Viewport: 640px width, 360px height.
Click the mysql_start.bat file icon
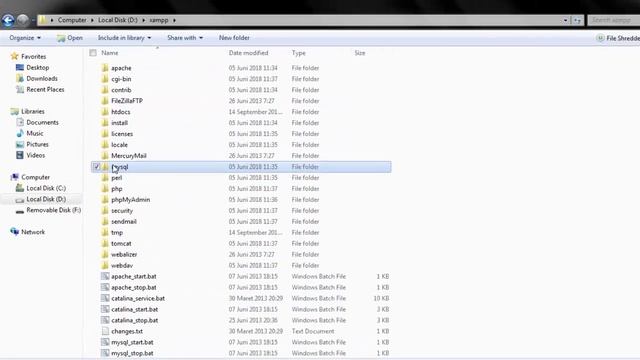[105, 342]
